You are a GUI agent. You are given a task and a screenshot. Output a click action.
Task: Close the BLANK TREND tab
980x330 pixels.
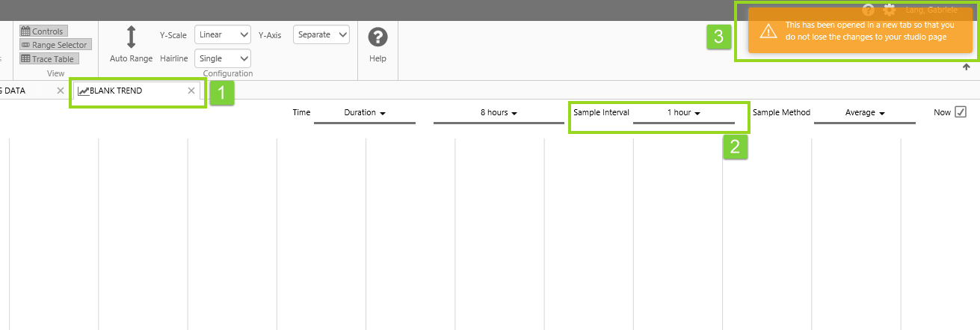pyautogui.click(x=191, y=91)
